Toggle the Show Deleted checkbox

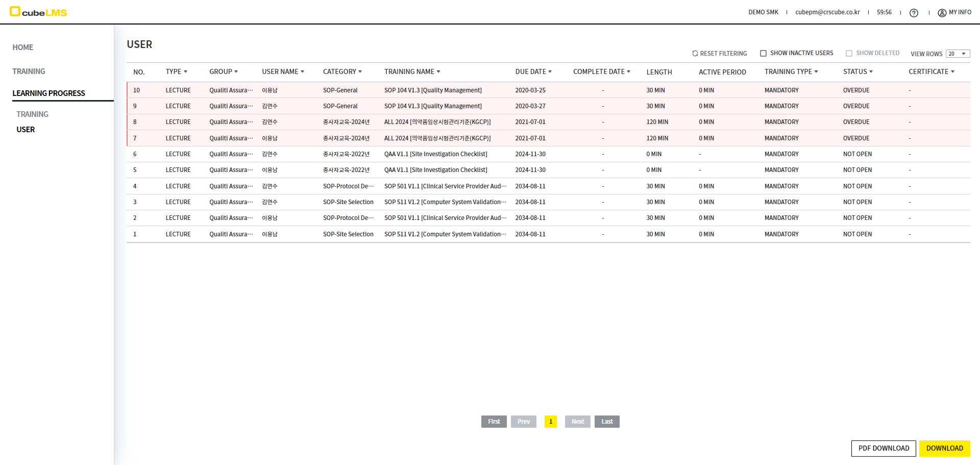click(x=849, y=54)
